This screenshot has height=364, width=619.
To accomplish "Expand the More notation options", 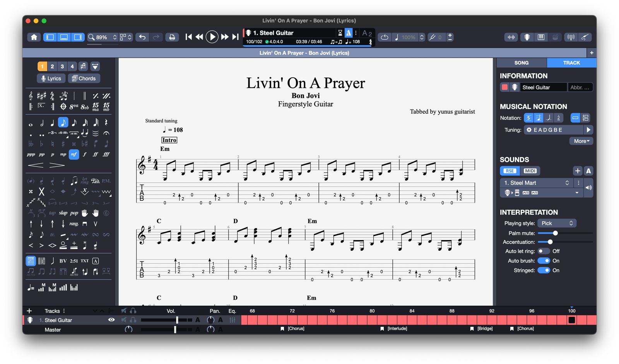I will (x=581, y=141).
